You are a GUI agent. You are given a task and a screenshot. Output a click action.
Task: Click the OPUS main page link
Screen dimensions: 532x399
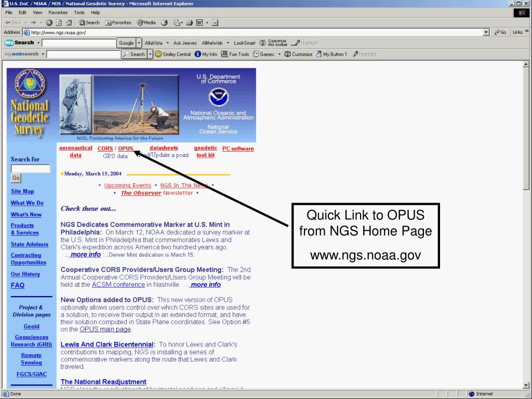[105, 329]
